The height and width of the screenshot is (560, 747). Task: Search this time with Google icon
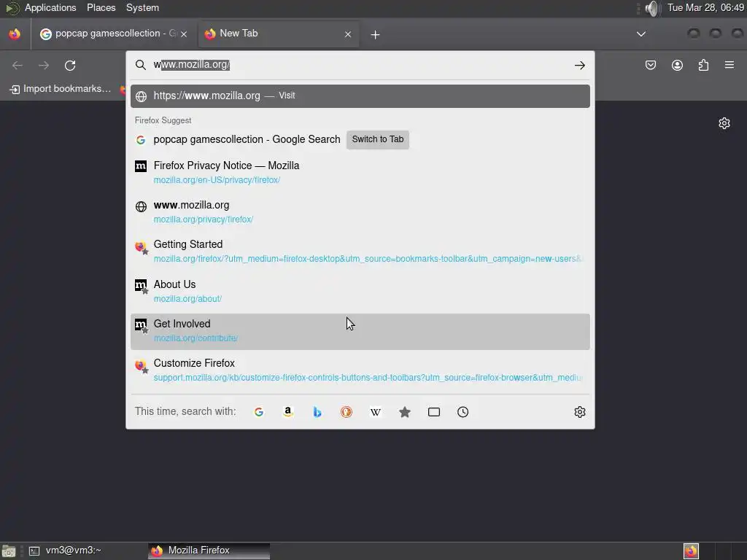pos(259,412)
